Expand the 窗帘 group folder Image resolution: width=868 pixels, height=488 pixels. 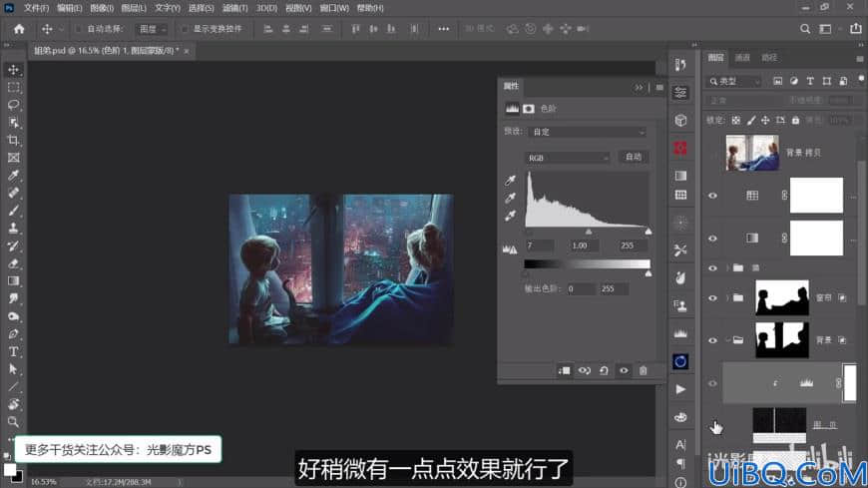click(x=728, y=298)
